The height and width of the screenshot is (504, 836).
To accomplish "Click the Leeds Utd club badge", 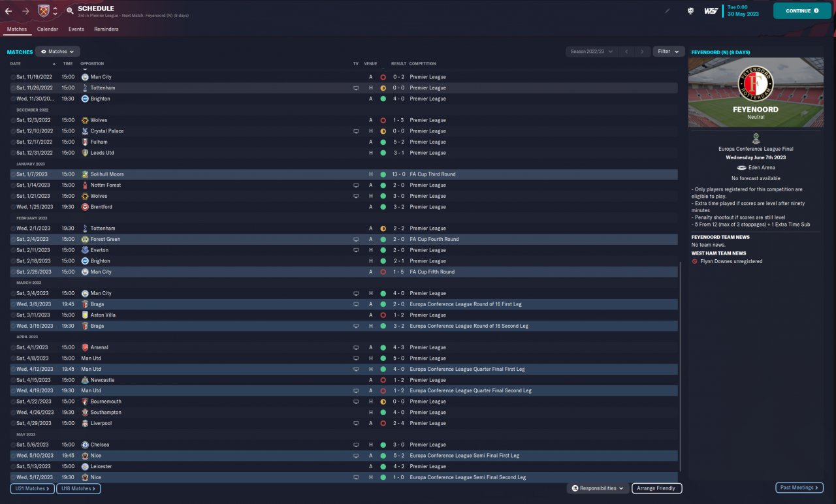I will tap(85, 153).
